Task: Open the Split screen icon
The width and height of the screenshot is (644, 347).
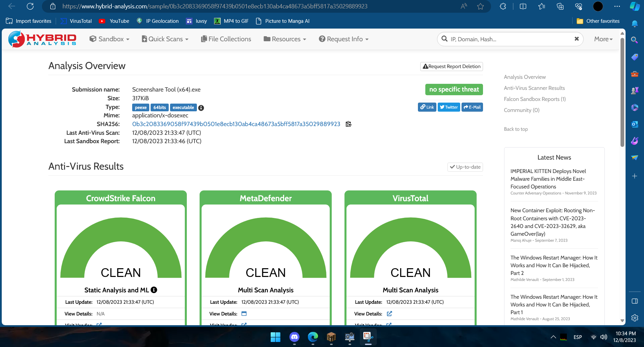Action: point(523,6)
